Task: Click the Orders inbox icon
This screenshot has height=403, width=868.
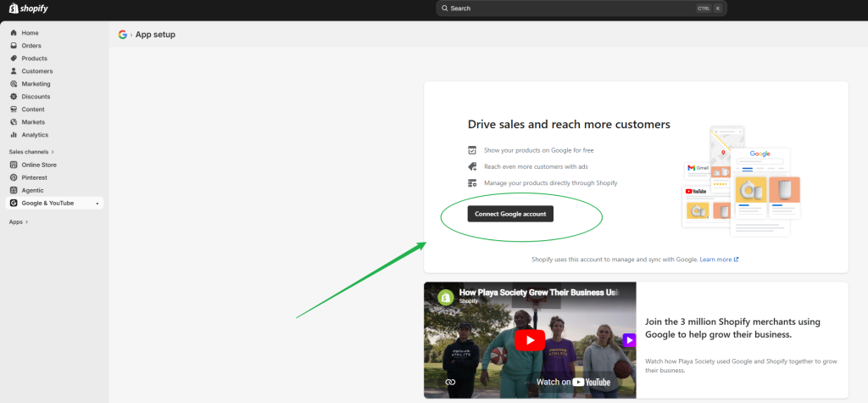Action: pos(14,46)
